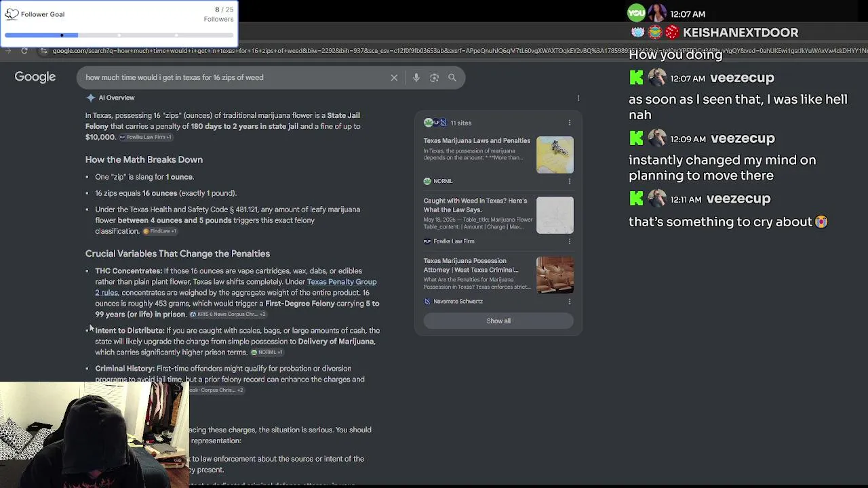
Task: Click the AI Overview sparkle icon
Action: tap(90, 98)
